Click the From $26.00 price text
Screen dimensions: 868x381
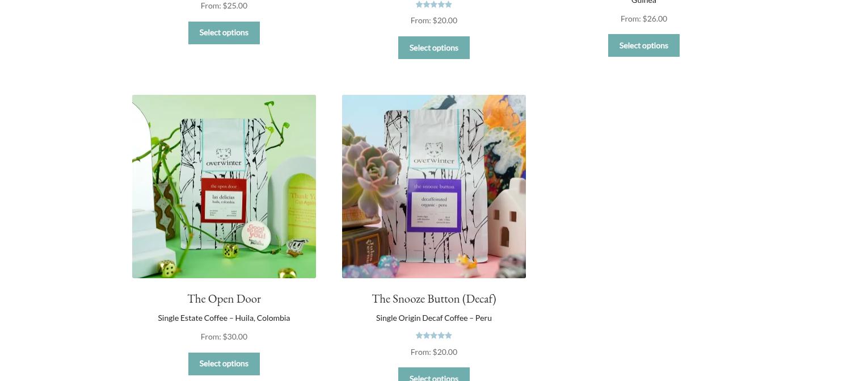click(x=644, y=19)
